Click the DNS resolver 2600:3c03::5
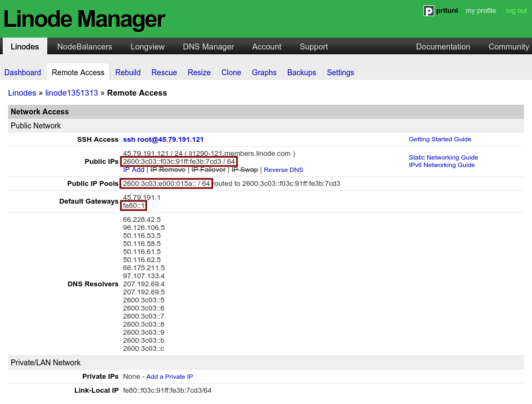Viewport: 532px width, 404px height. pos(143,300)
